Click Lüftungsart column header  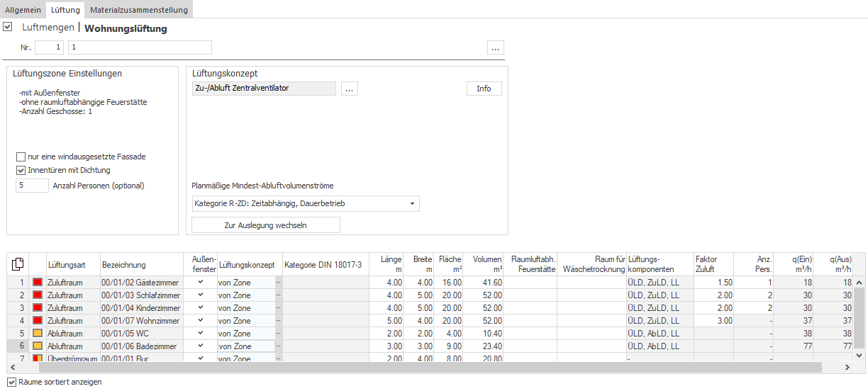coord(73,264)
